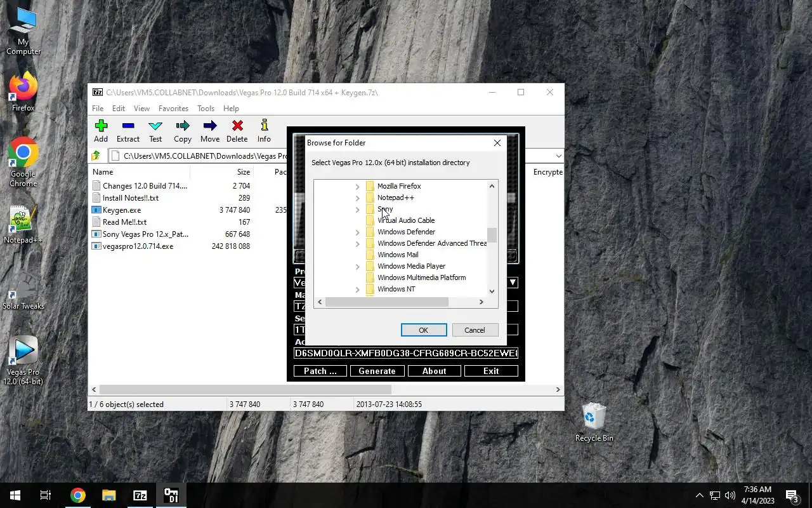
Task: Open the View menu
Action: [141, 109]
